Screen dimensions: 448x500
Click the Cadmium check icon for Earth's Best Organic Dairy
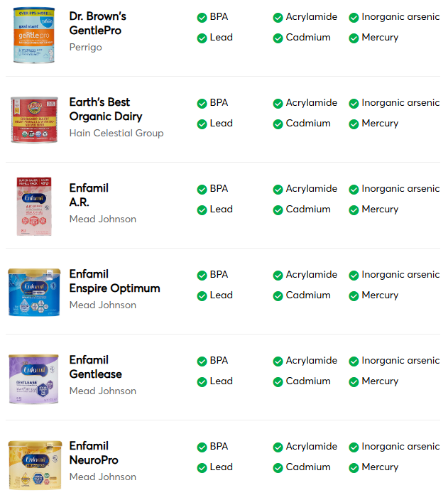278,124
